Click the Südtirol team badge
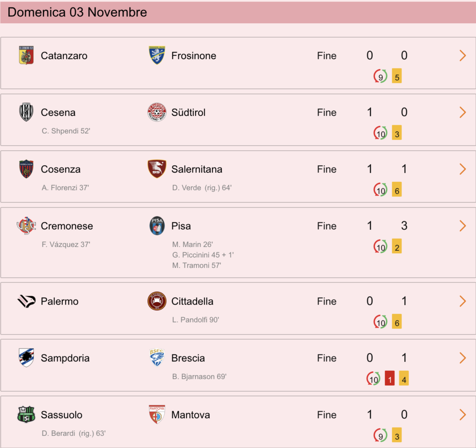Screen dimensions: 476x448 click(x=157, y=112)
